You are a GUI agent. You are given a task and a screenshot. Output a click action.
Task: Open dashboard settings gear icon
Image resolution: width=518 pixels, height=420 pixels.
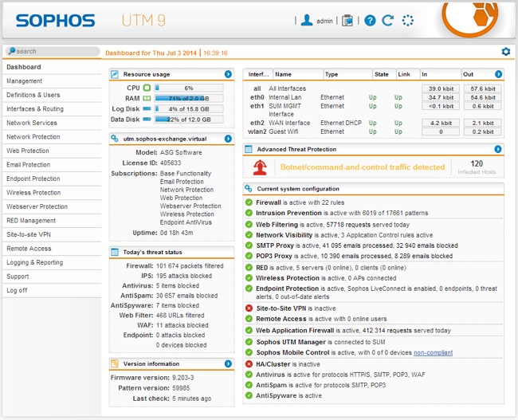[505, 52]
